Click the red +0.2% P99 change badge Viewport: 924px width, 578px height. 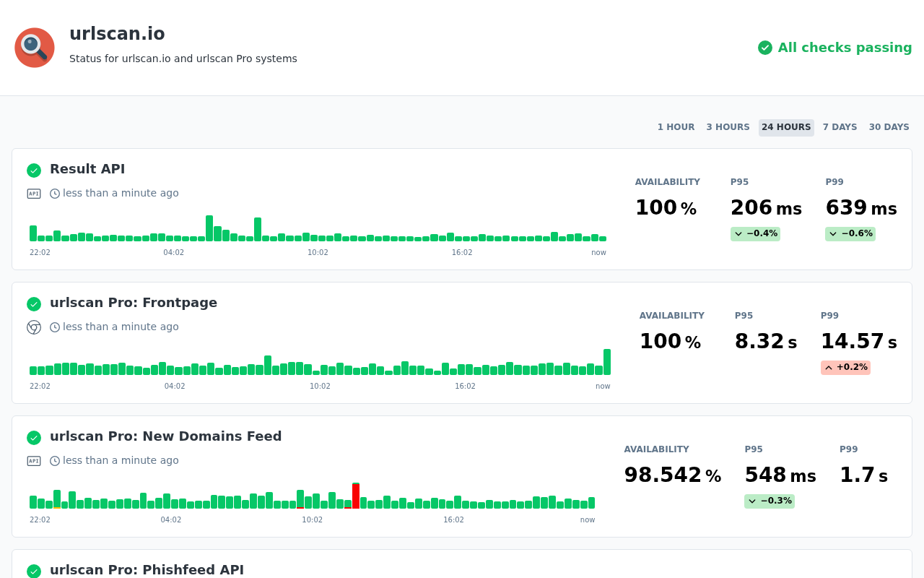[845, 368]
